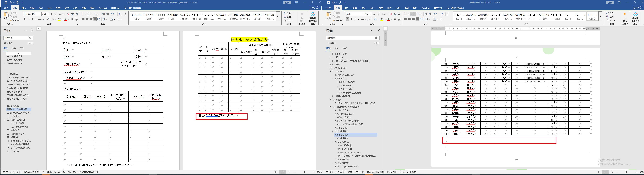The image size is (644, 175).
Task: Collapse 六、资格审查资料 heading in right navigation
Action: click(328, 68)
